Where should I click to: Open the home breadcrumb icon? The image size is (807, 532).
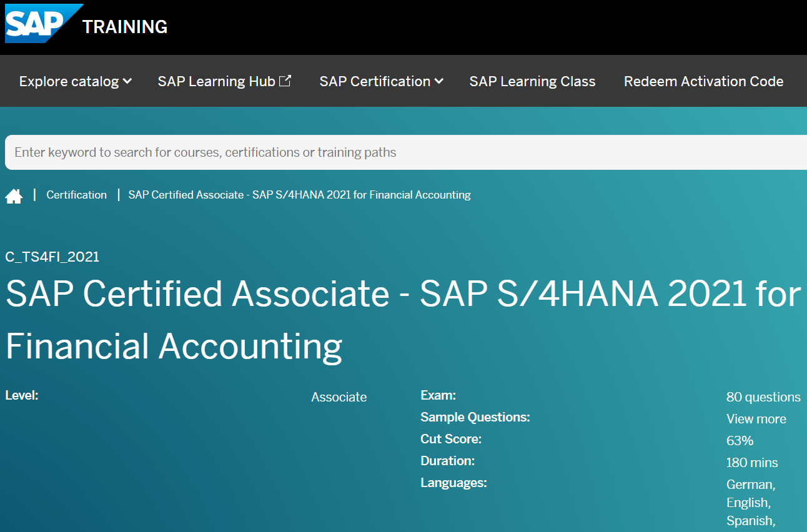point(14,196)
